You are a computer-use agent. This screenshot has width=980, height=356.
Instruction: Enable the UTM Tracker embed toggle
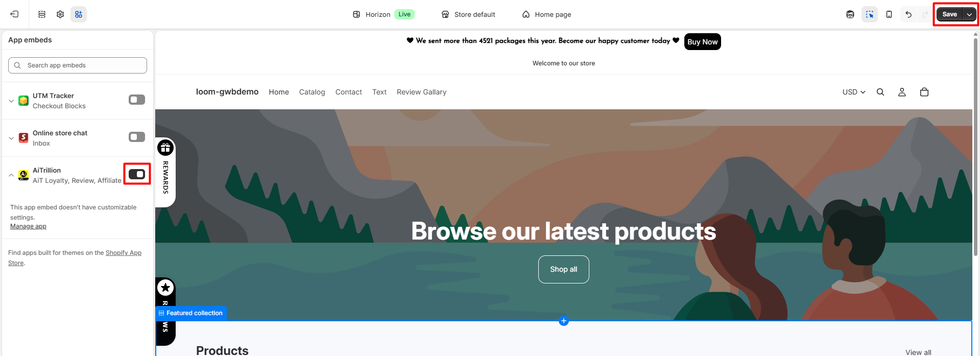(x=137, y=100)
